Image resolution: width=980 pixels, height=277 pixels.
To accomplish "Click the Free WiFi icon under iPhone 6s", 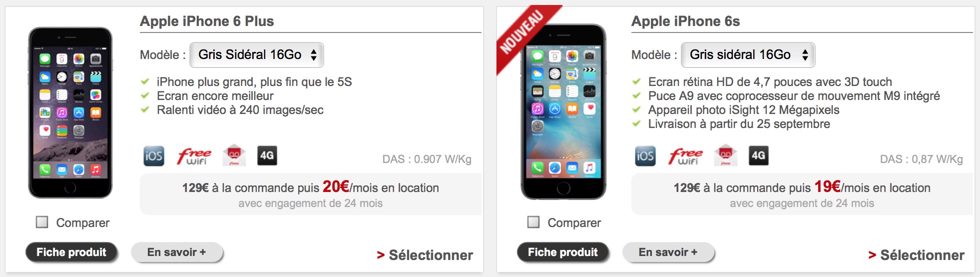I will (685, 156).
